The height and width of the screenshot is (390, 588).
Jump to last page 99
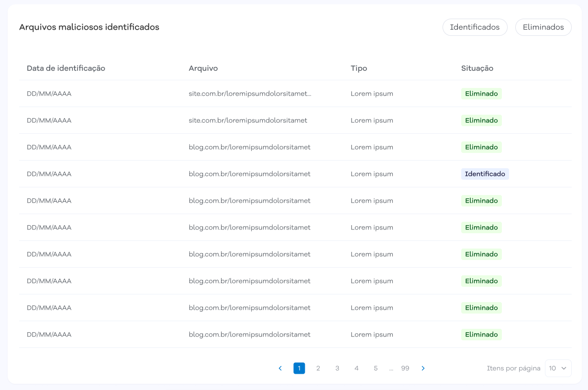(x=405, y=368)
